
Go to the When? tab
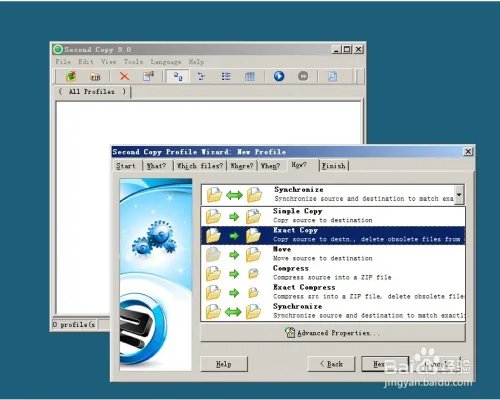(270, 166)
